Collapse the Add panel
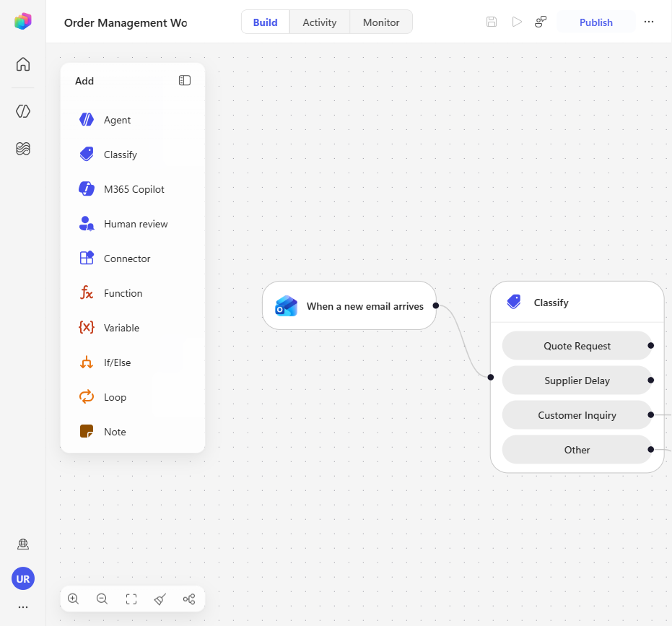This screenshot has width=672, height=626. tap(185, 81)
